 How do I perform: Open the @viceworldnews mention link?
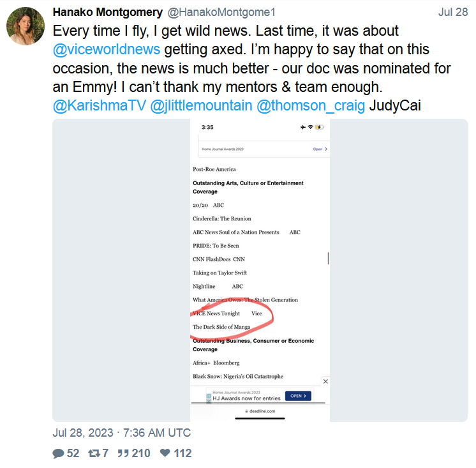click(107, 49)
